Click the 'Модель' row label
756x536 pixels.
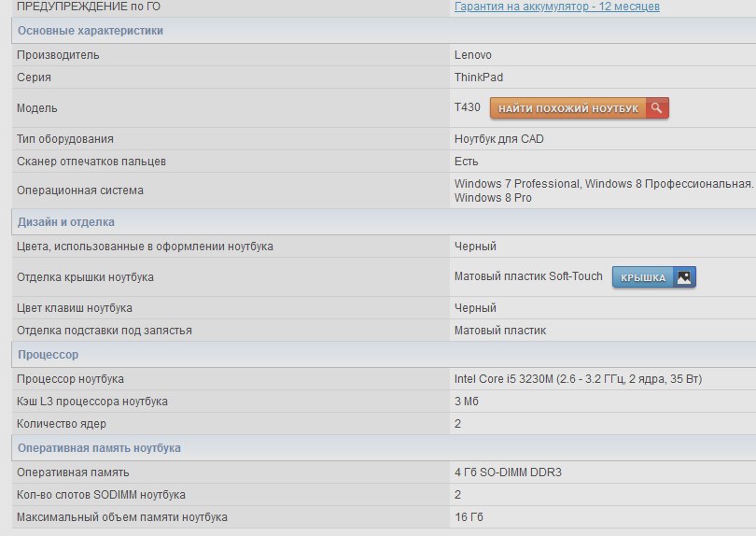(x=36, y=108)
